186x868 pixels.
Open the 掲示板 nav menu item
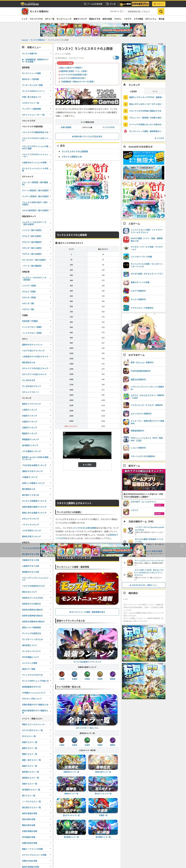pyautogui.click(x=161, y=19)
